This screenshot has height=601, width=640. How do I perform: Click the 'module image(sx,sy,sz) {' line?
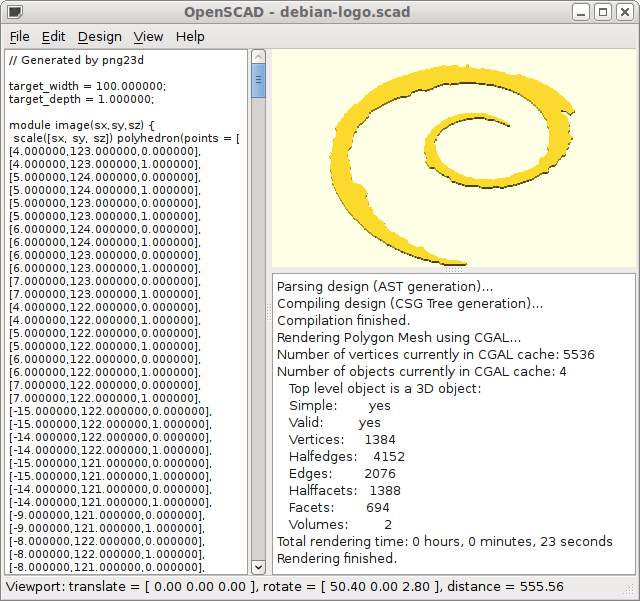click(82, 125)
